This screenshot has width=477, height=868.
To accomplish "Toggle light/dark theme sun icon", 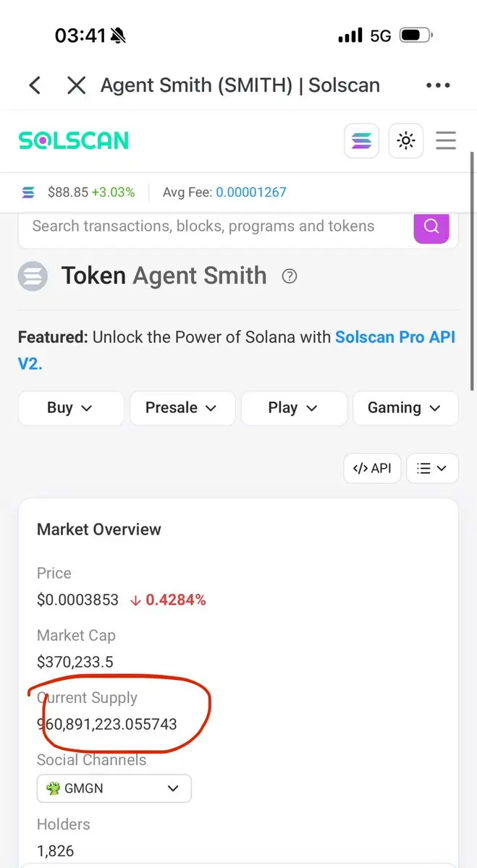I will 405,140.
